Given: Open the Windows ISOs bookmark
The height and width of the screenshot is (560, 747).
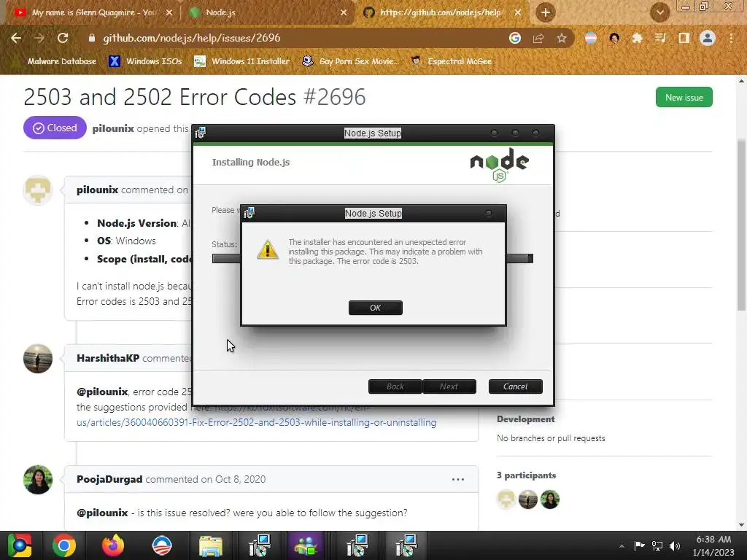Looking at the screenshot, I should [145, 61].
